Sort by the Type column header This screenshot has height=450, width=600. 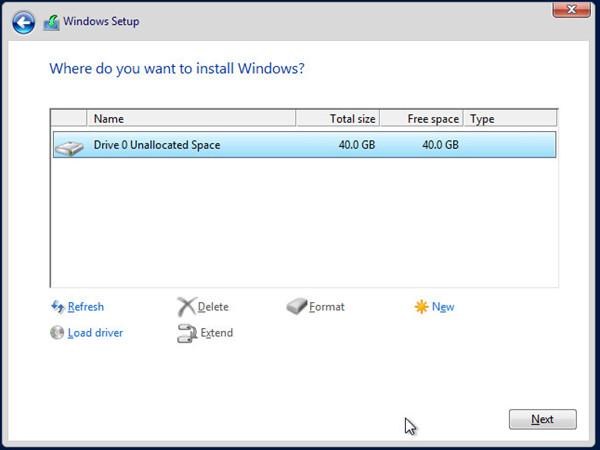tap(510, 119)
